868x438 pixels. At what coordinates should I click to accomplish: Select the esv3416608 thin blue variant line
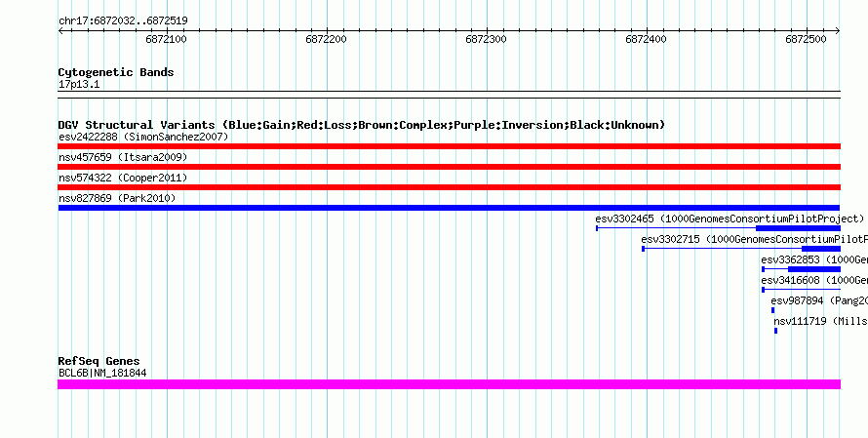click(x=801, y=290)
